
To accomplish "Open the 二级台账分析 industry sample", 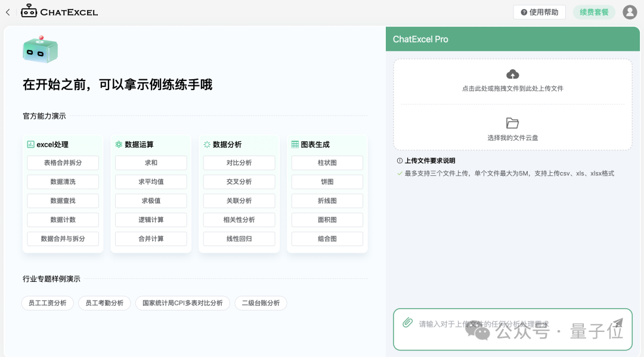I will click(261, 303).
